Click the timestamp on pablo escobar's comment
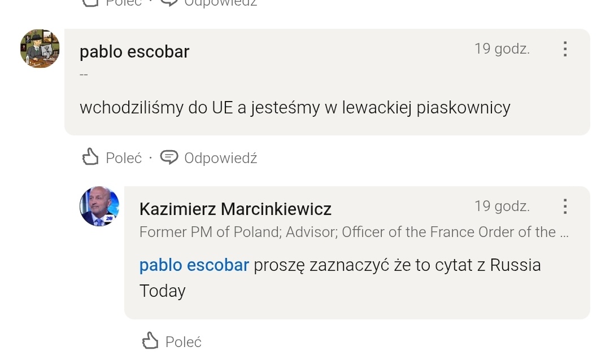 coord(502,49)
